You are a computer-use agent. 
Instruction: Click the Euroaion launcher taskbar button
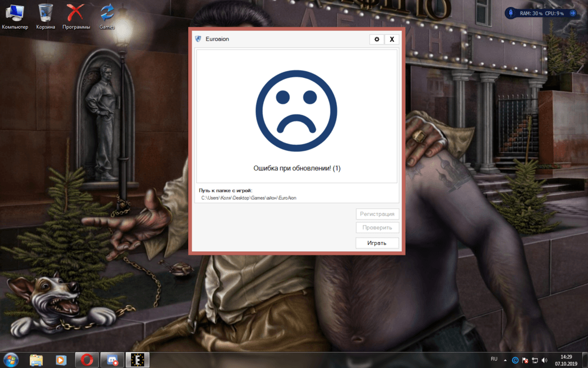[x=138, y=360]
